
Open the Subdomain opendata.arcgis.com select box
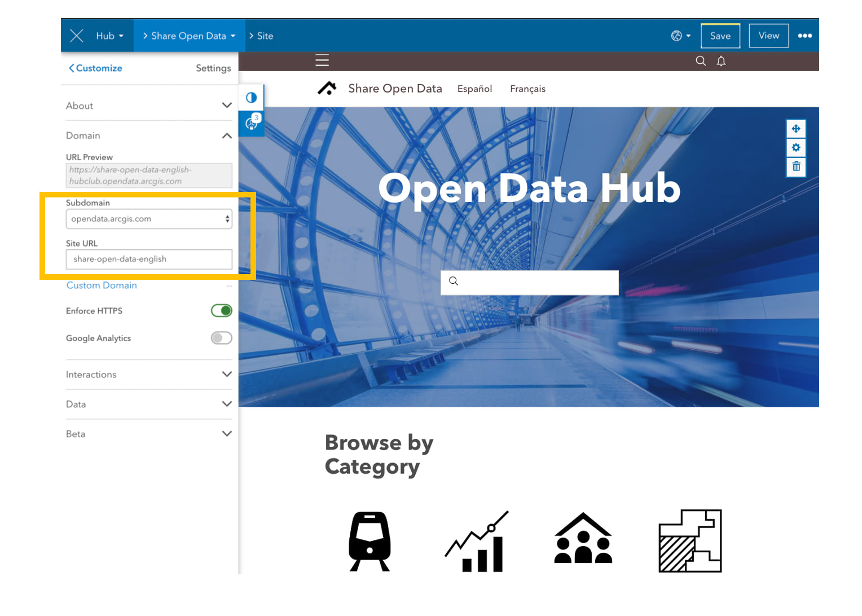[149, 219]
